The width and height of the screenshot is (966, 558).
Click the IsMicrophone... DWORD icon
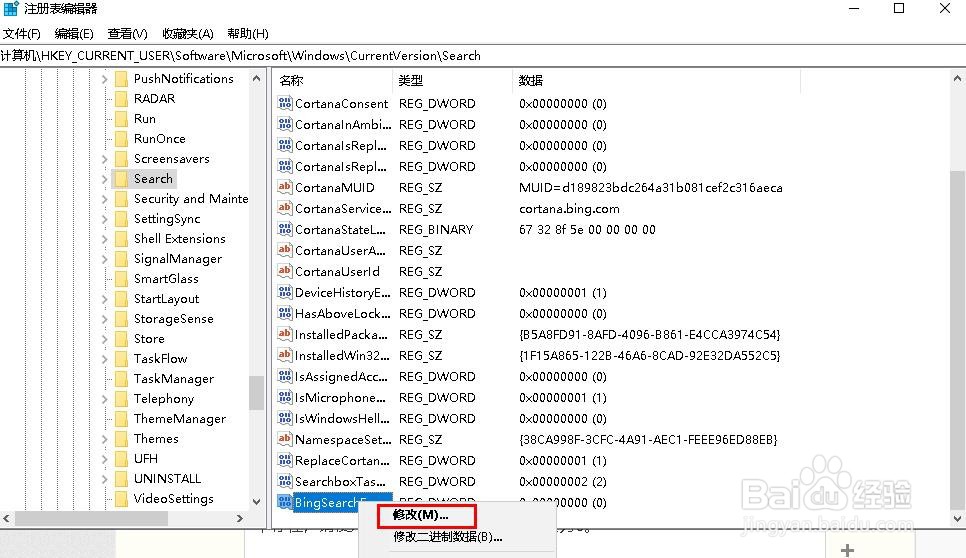point(285,397)
